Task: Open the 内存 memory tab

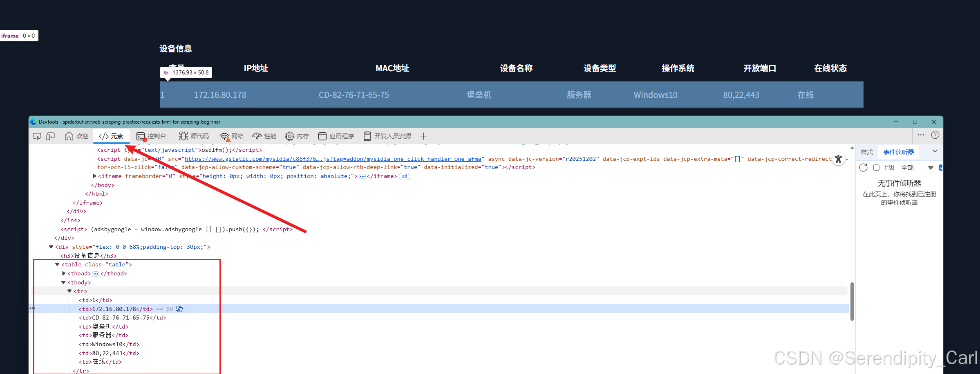Action: tap(297, 136)
